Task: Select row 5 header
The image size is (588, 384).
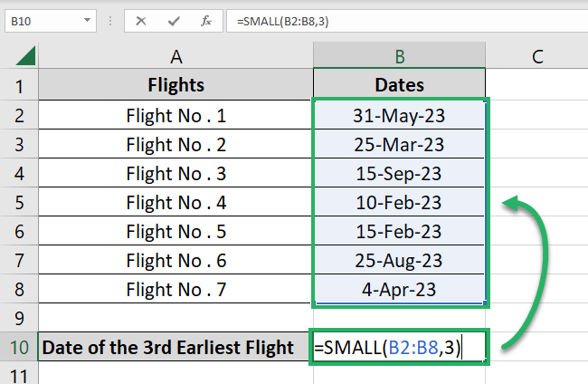Action: pyautogui.click(x=18, y=202)
